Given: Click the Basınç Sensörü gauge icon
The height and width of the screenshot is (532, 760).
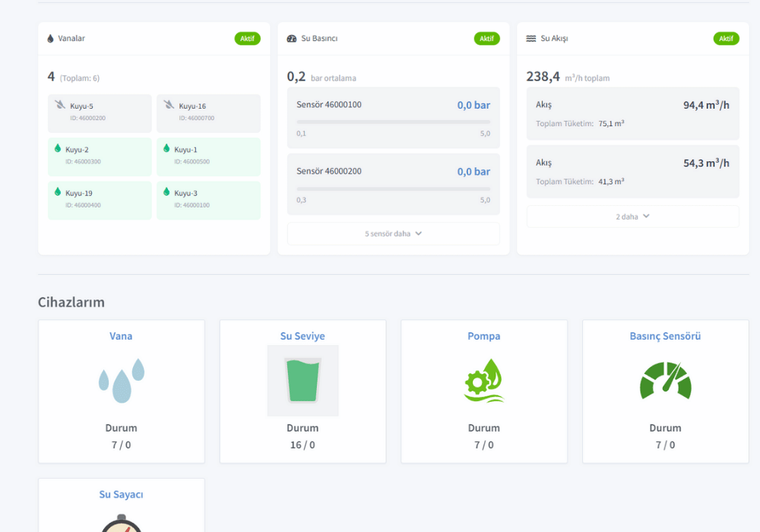Looking at the screenshot, I should pos(665,381).
